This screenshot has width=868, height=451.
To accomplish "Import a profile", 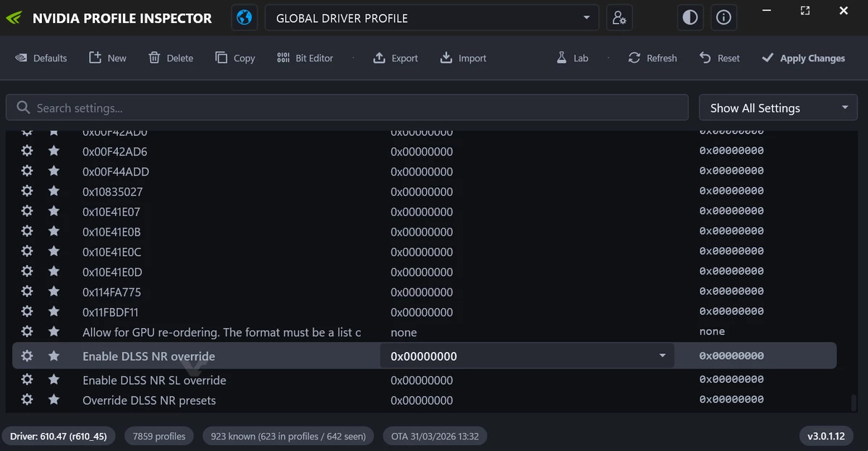I will coord(463,58).
